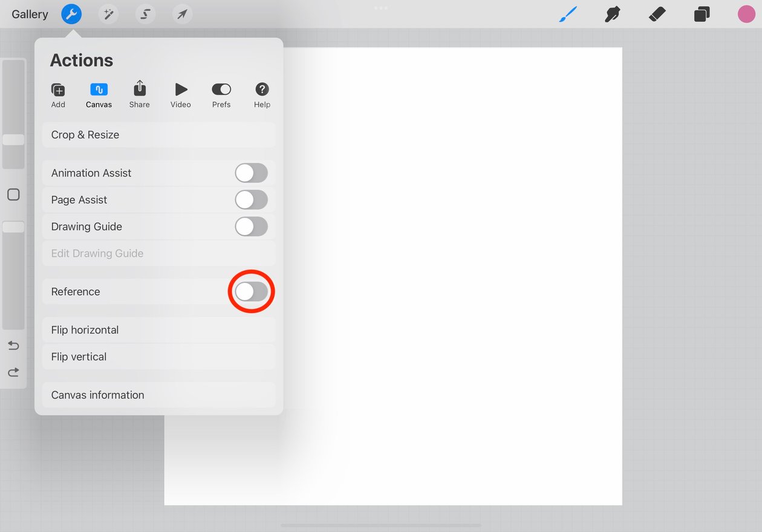Image resolution: width=762 pixels, height=532 pixels.
Task: Open the Actions wrench menu
Action: click(x=71, y=14)
